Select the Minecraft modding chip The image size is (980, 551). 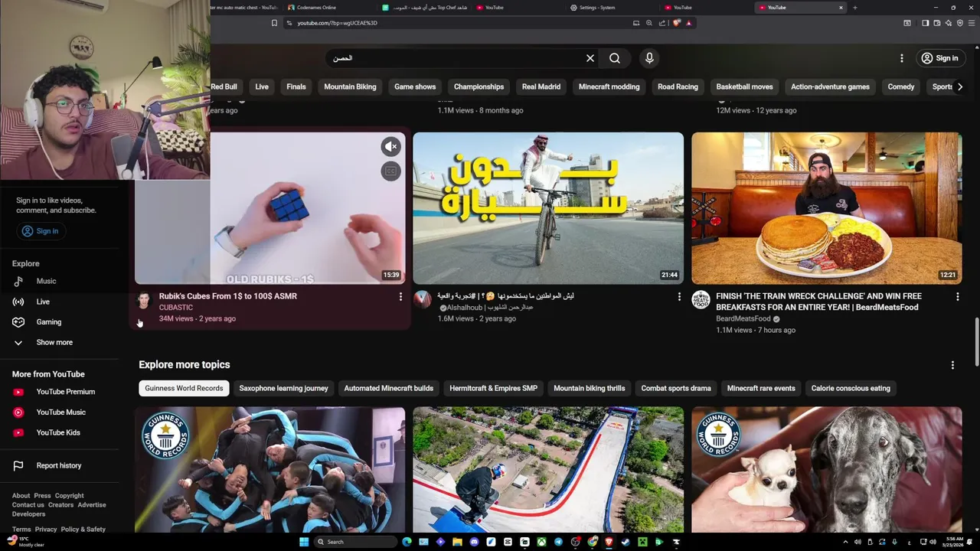tap(609, 86)
